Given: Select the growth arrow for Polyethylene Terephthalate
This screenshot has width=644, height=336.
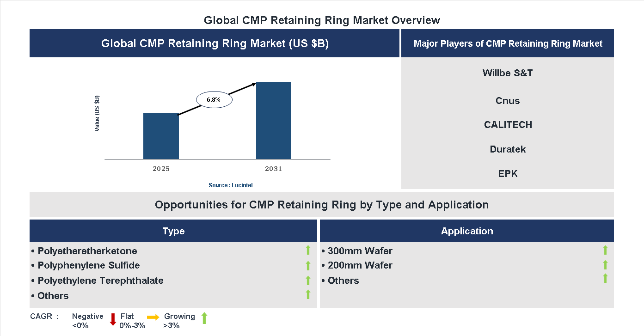Looking at the screenshot, I should pyautogui.click(x=308, y=281).
